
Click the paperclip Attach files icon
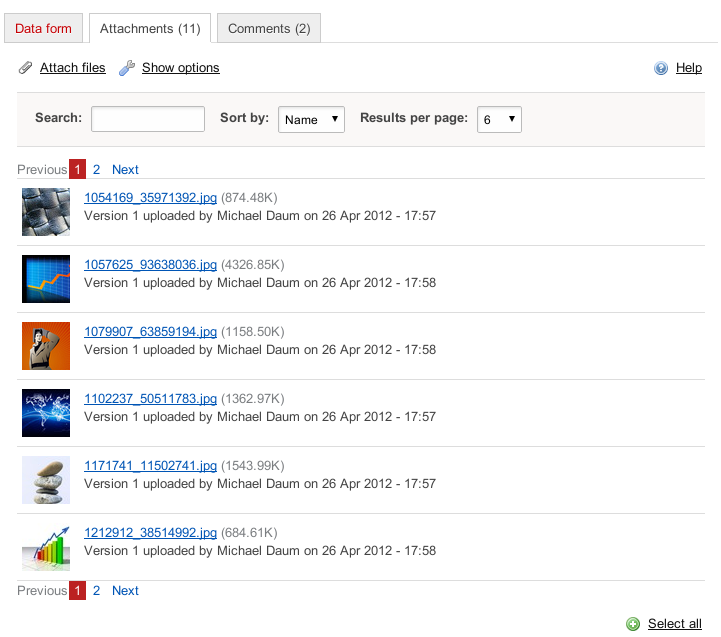[x=26, y=68]
